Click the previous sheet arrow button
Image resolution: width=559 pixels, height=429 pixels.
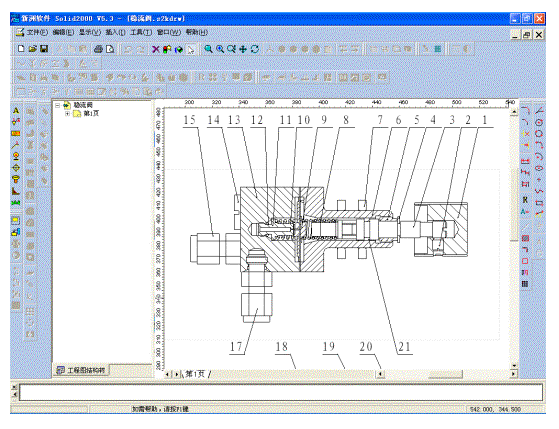click(x=167, y=374)
